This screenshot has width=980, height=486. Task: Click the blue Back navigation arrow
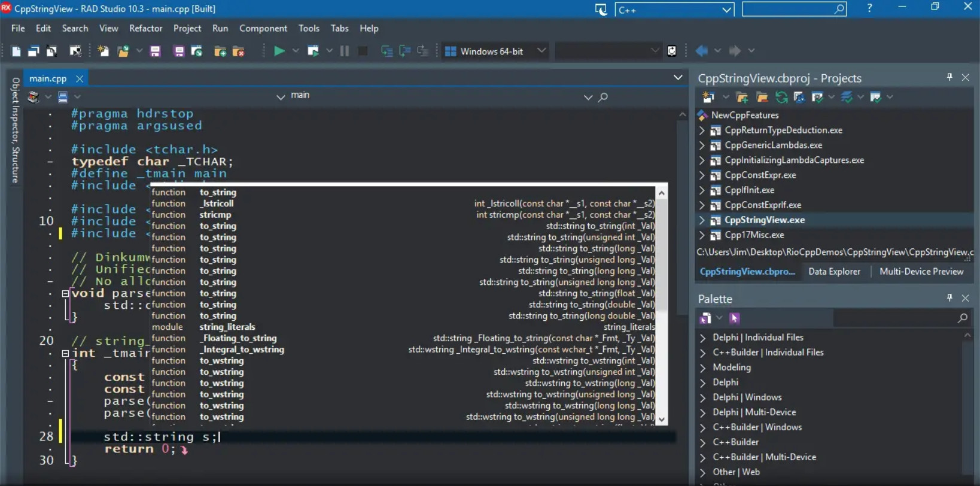click(702, 51)
